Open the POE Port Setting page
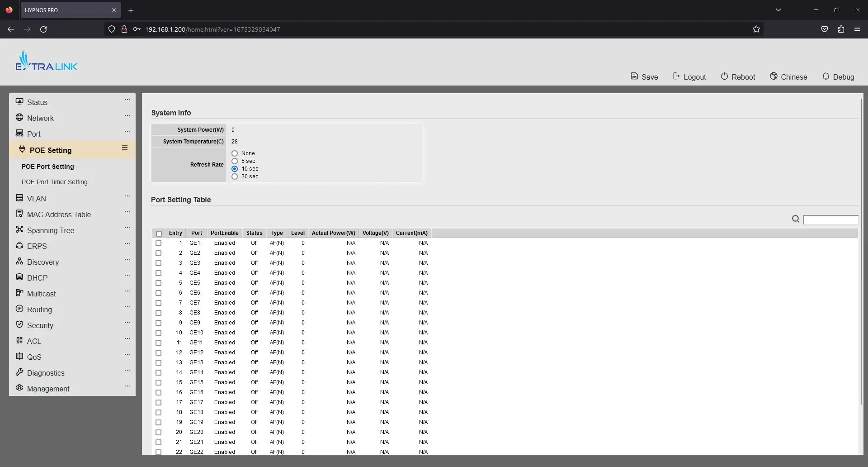The image size is (868, 467). (x=48, y=166)
